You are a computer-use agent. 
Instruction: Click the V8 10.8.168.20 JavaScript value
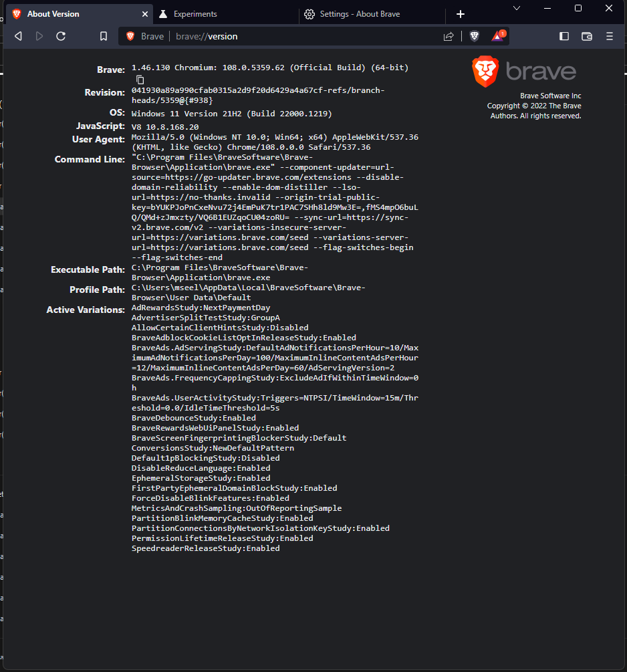pos(165,127)
